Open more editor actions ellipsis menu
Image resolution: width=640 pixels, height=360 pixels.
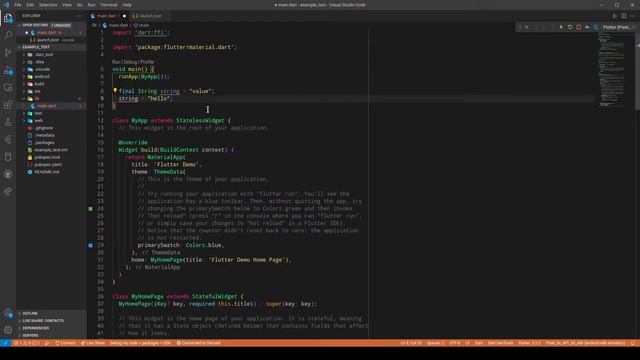point(633,16)
